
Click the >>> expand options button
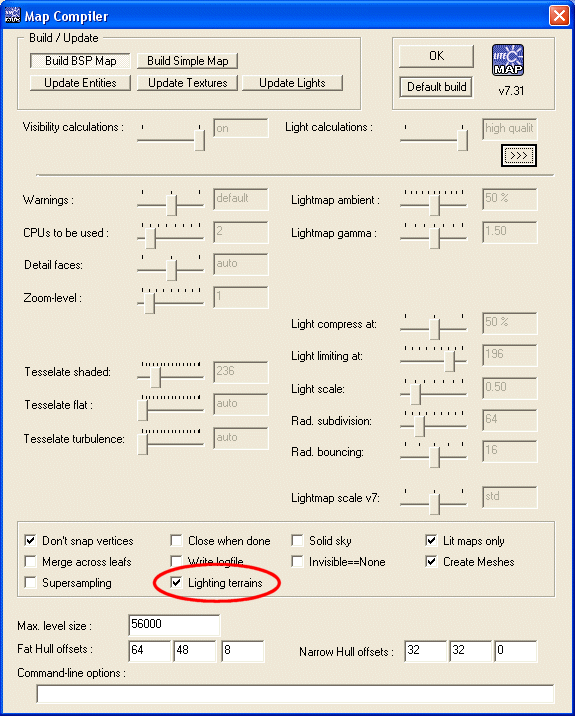(519, 156)
